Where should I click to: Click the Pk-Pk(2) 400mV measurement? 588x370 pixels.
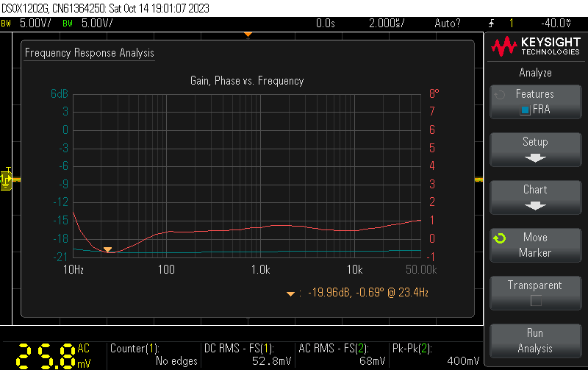[x=436, y=355]
